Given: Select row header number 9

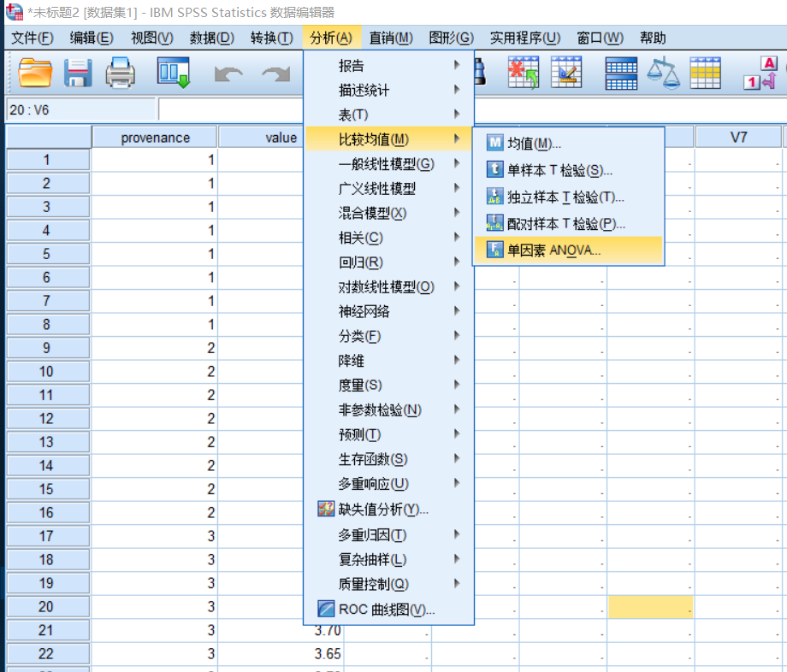Looking at the screenshot, I should click(x=48, y=347).
